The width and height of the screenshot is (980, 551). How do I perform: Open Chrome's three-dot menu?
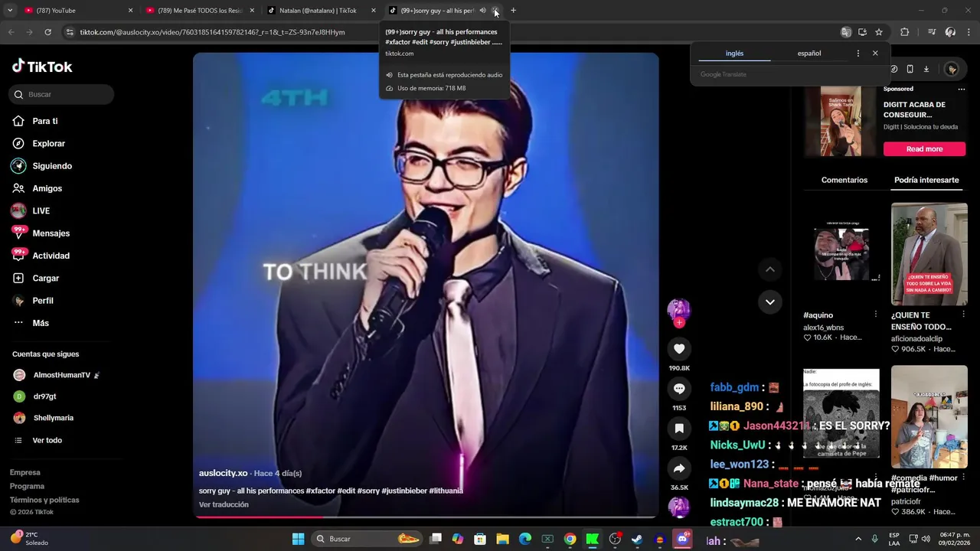click(969, 32)
